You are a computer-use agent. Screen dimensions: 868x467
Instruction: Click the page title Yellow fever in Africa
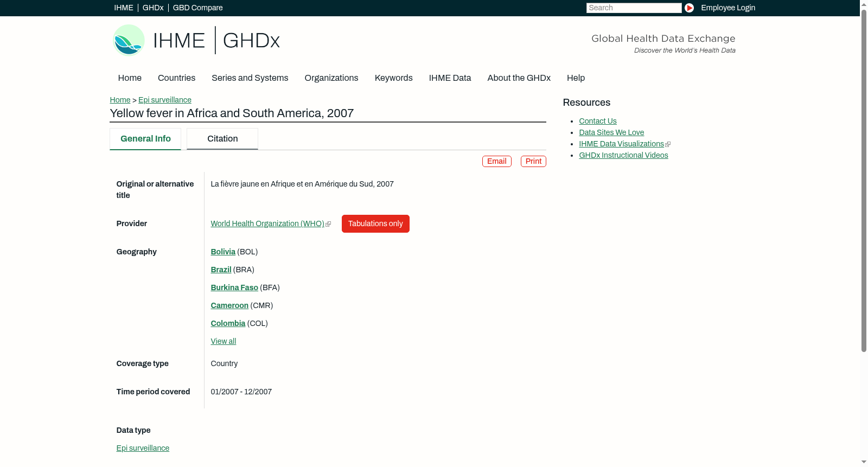click(x=232, y=113)
